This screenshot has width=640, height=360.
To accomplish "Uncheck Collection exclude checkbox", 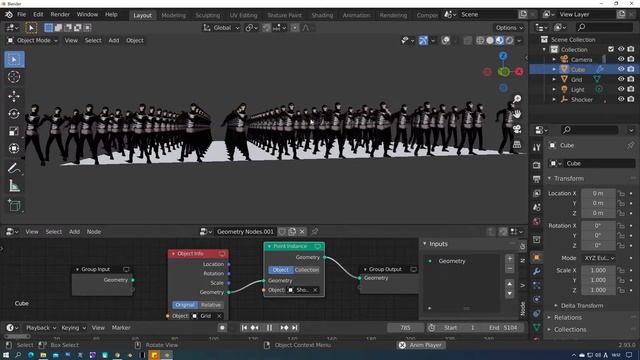I will click(x=611, y=49).
